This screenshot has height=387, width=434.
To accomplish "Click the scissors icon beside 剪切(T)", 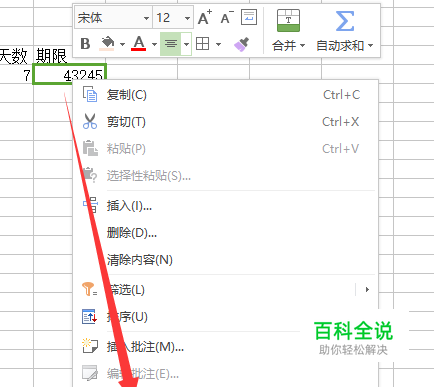I will click(x=90, y=121).
